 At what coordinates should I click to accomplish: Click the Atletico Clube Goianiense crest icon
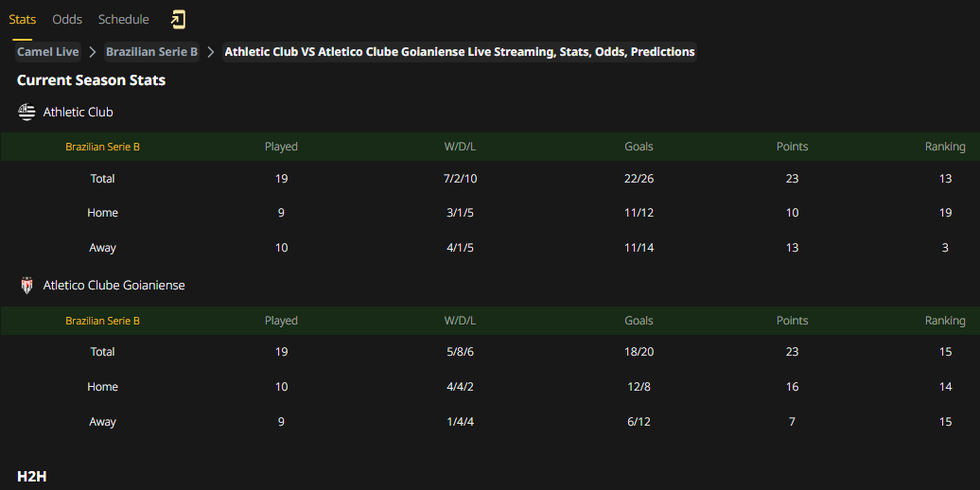(26, 286)
